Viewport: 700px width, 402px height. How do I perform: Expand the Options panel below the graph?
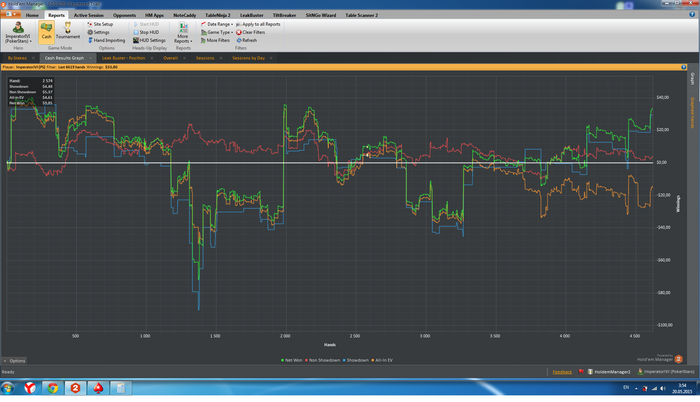pos(17,360)
